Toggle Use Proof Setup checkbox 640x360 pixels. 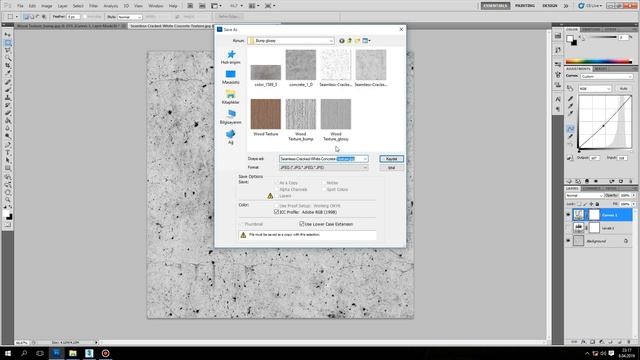(x=276, y=206)
